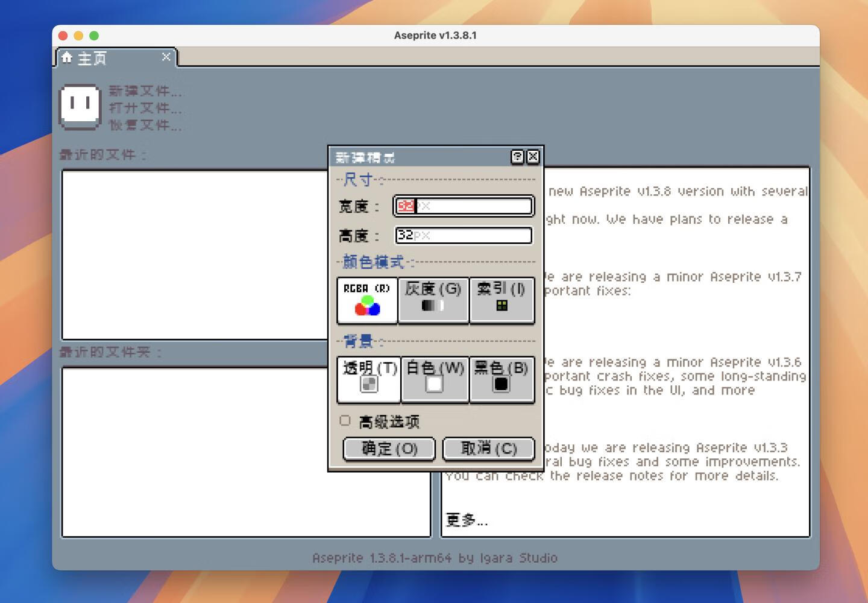The height and width of the screenshot is (603, 868).
Task: Select RGBA (R) color mode
Action: [x=367, y=300]
